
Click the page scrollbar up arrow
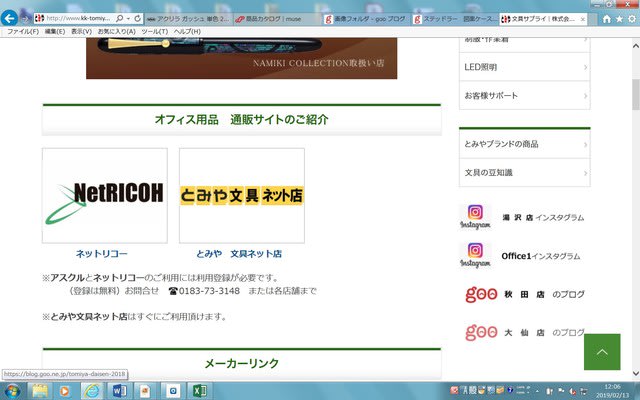coord(636,44)
